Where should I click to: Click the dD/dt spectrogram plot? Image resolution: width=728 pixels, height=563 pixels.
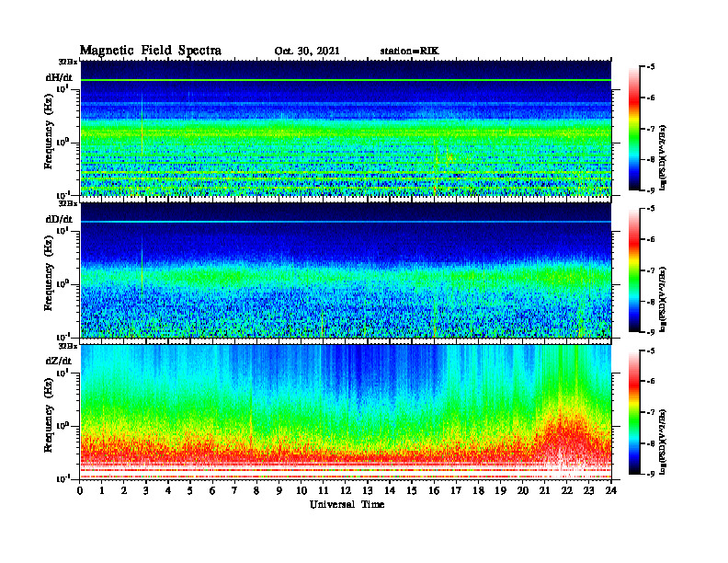tap(346, 270)
